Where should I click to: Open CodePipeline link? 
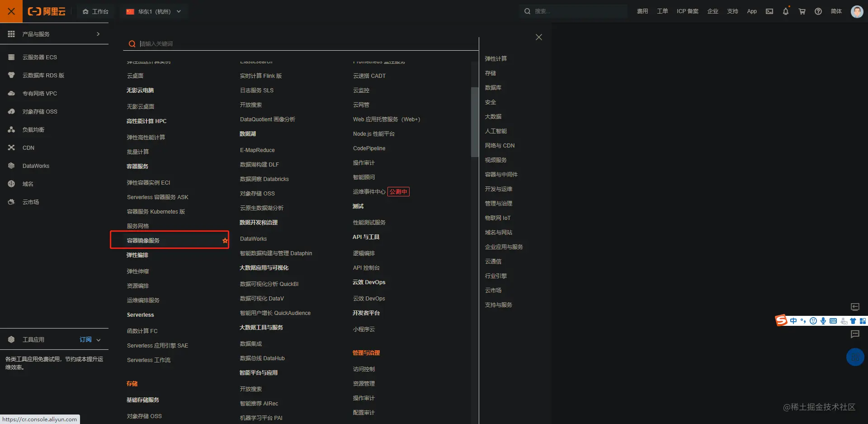pyautogui.click(x=369, y=148)
